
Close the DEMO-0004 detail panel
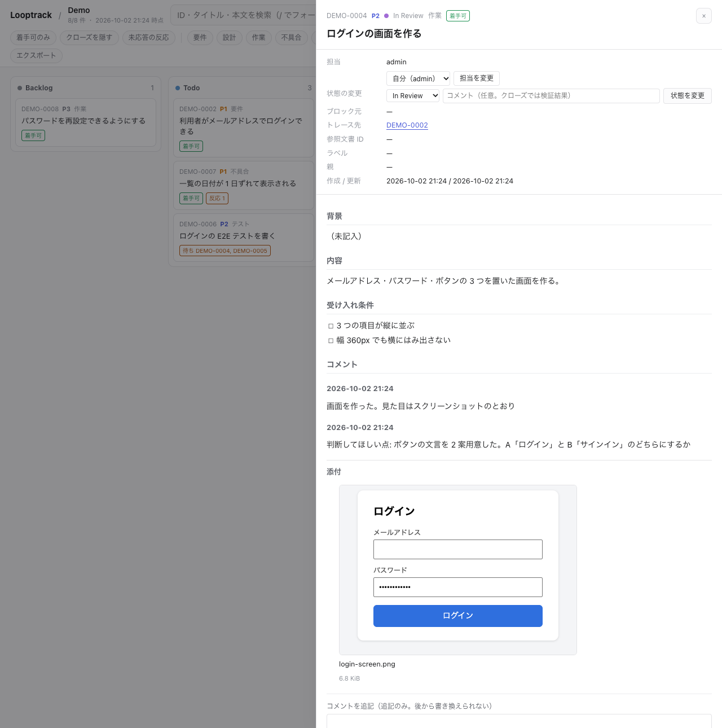tap(703, 16)
